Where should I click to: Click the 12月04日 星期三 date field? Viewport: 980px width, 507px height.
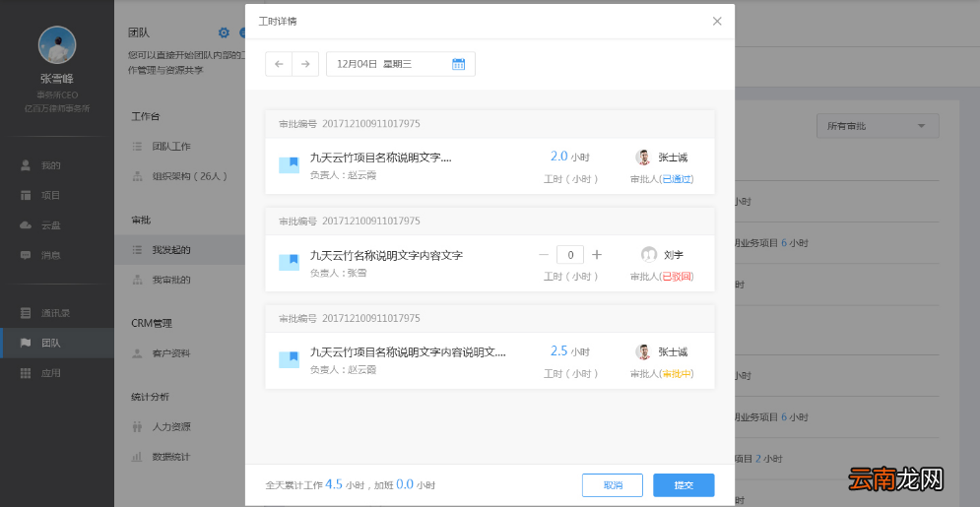pyautogui.click(x=401, y=64)
